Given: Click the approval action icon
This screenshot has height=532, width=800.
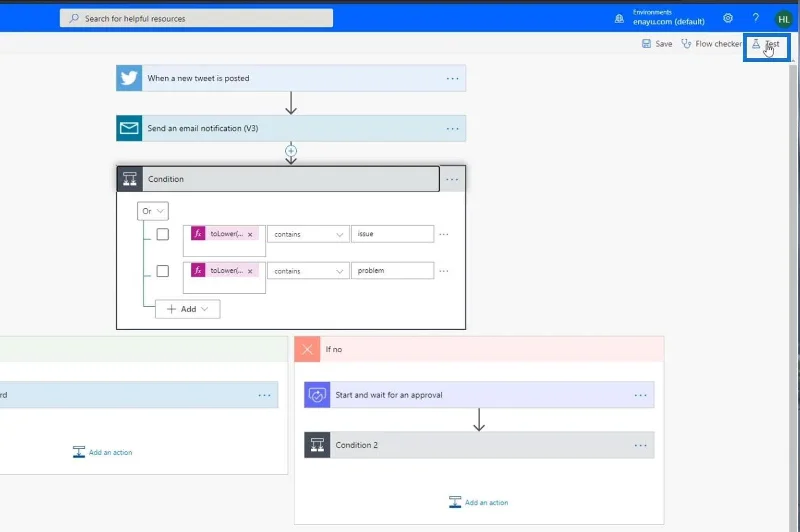Looking at the screenshot, I should tap(317, 395).
